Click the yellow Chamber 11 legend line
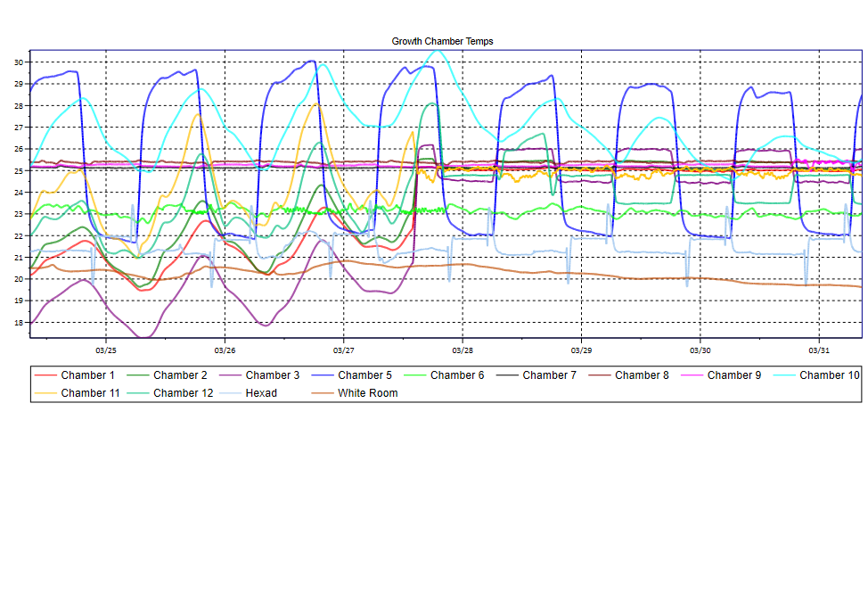The height and width of the screenshot is (601, 868). 46,393
